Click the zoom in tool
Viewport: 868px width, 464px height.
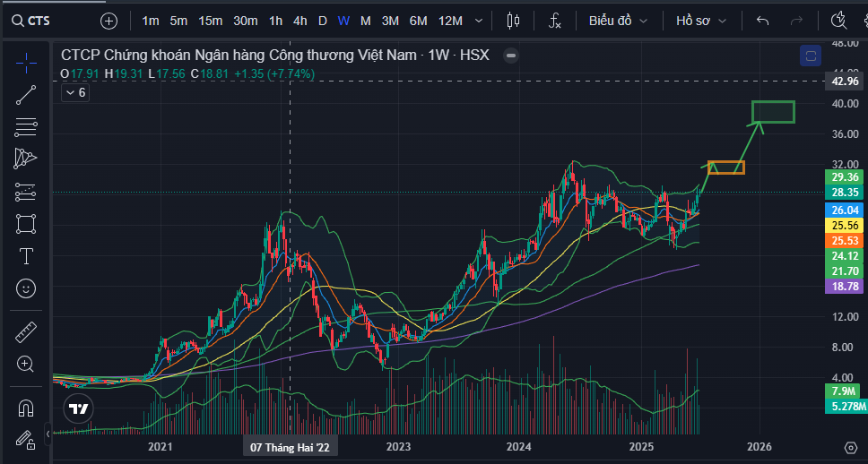(x=26, y=364)
